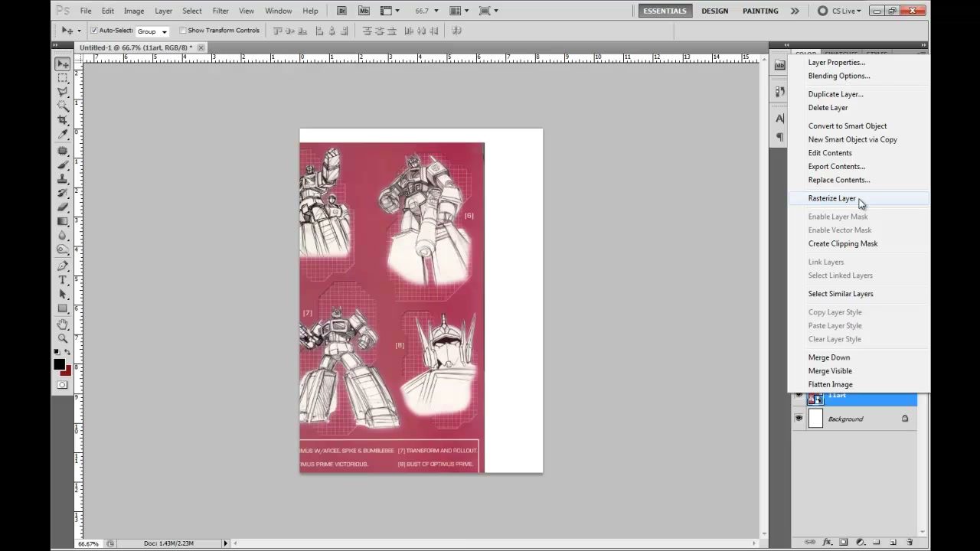Screen dimensions: 980x551
Task: Select the Path Selection tool
Action: click(63, 295)
